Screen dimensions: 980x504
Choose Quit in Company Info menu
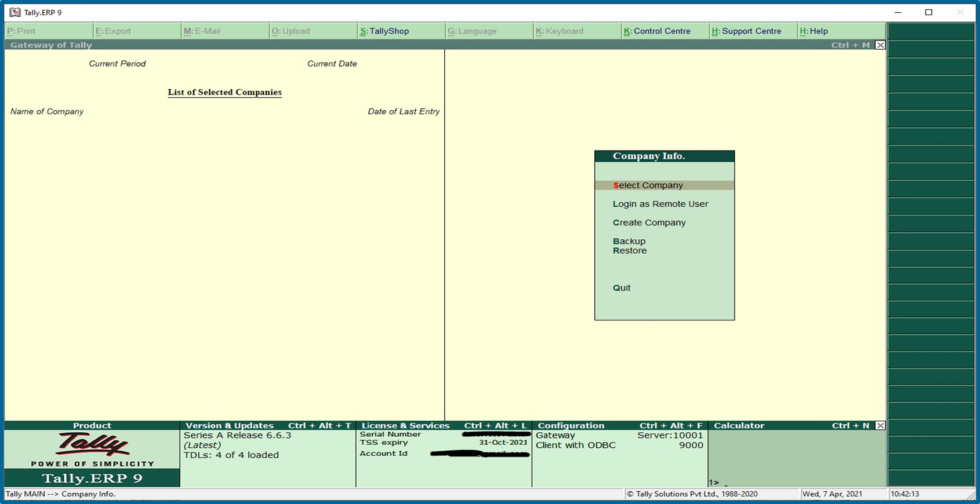622,288
